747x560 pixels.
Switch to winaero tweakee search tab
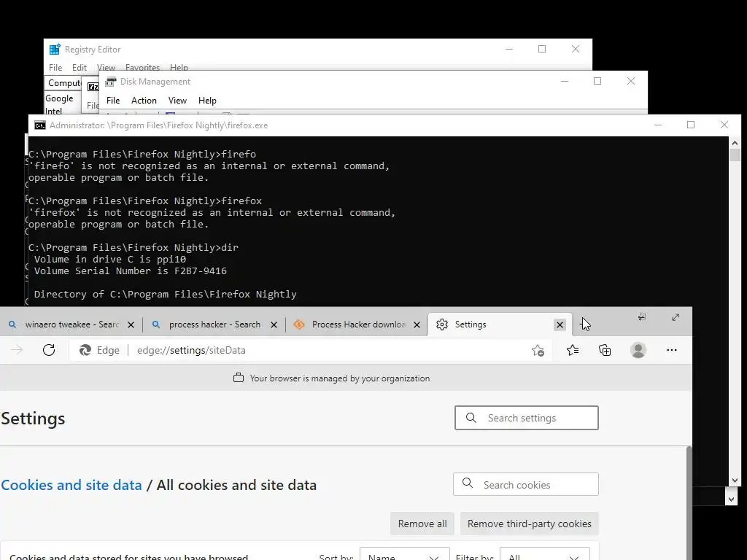pyautogui.click(x=71, y=324)
